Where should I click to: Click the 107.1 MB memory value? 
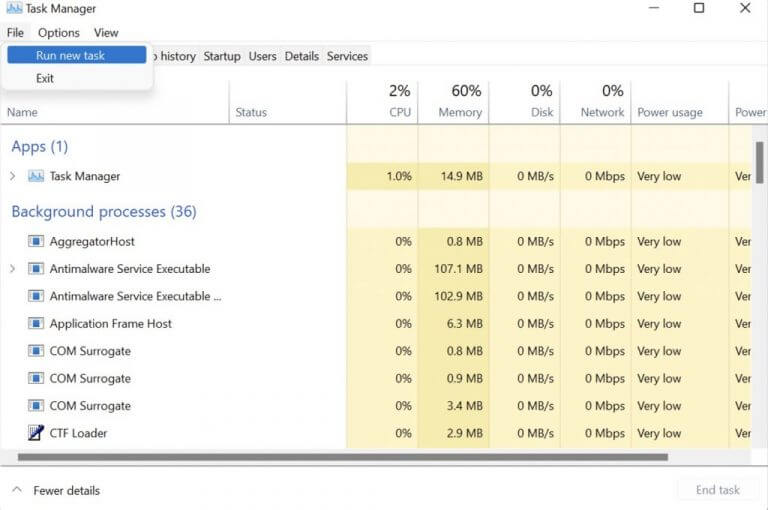coord(458,269)
